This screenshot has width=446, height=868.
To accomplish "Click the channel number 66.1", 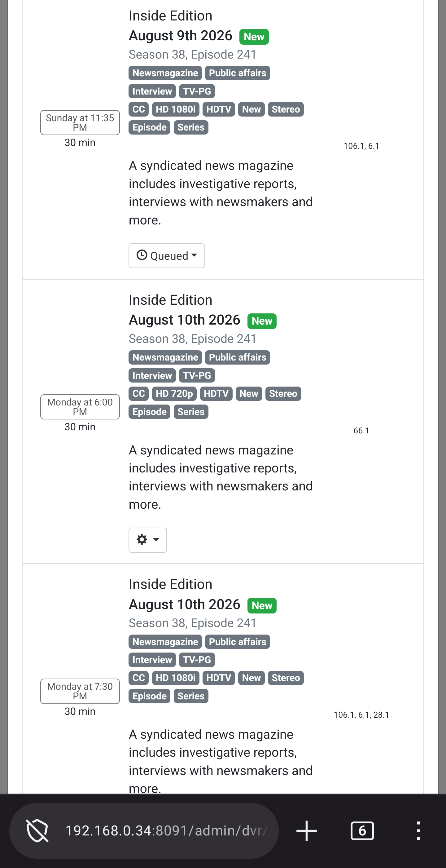I will [361, 430].
